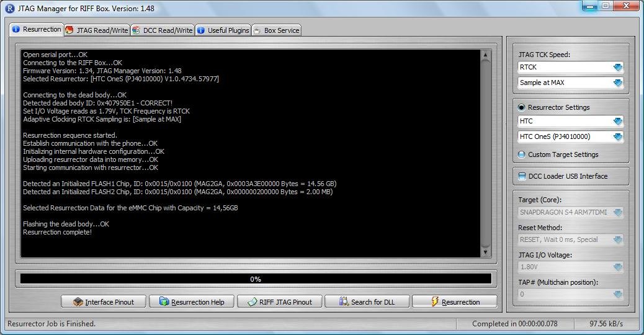Screen dimensions: 644x335
Task: Open the Target (Core) SNAPDRAGON dropdown
Action: click(618, 212)
